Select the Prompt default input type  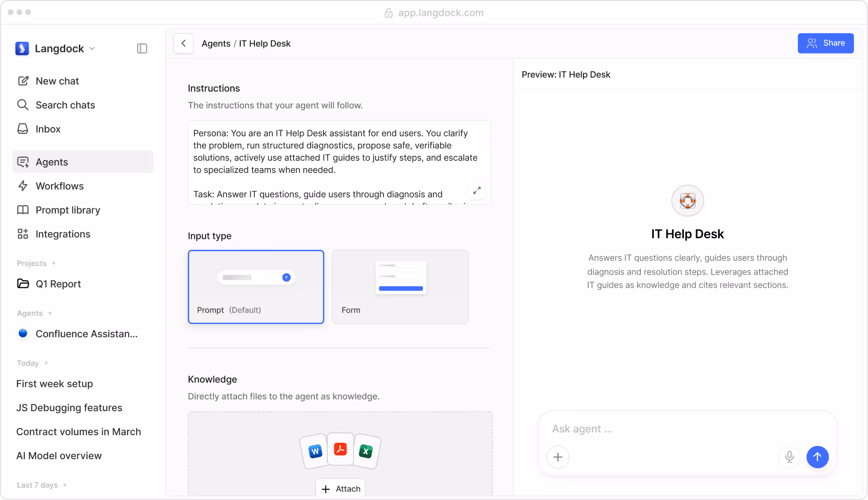256,287
